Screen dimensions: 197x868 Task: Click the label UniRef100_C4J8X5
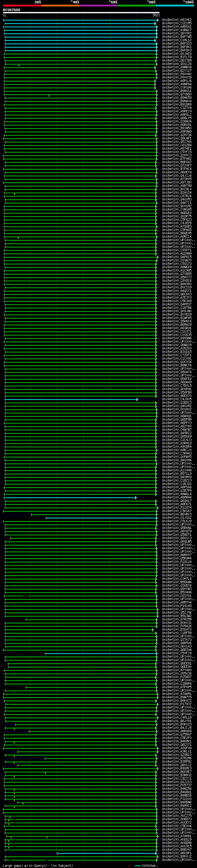pyautogui.click(x=176, y=399)
